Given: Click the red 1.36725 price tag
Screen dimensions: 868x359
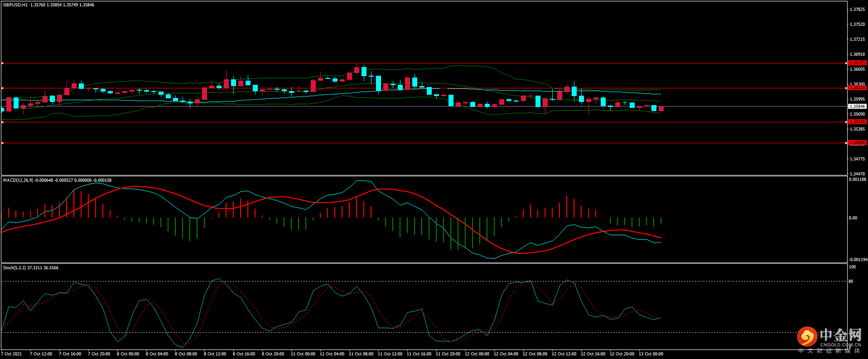Looking at the screenshot, I should click(x=857, y=63).
